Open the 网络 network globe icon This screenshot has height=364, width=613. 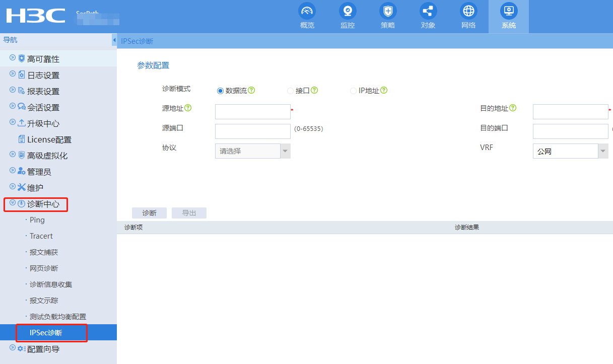pos(468,11)
